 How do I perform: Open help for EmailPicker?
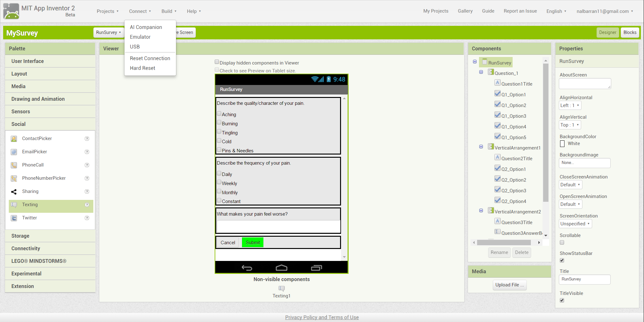click(x=87, y=152)
